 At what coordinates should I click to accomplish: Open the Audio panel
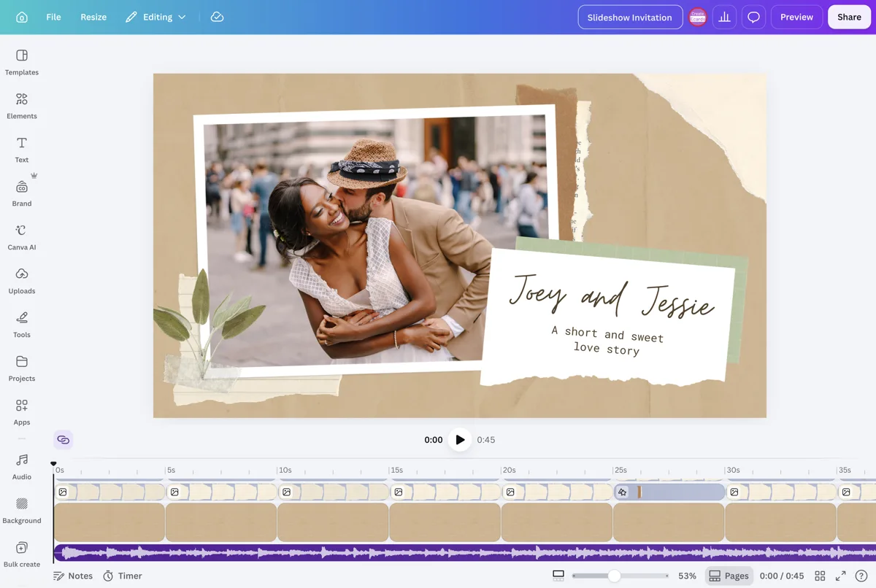click(22, 467)
